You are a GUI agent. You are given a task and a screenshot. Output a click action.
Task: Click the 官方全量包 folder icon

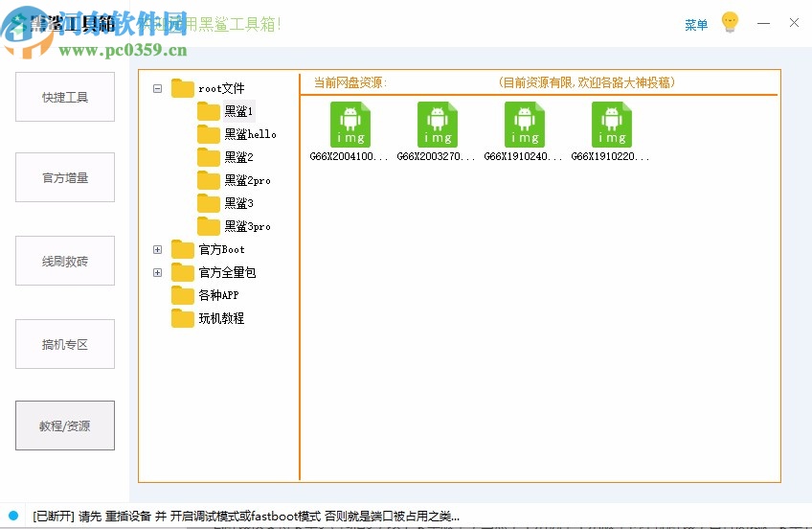point(183,272)
